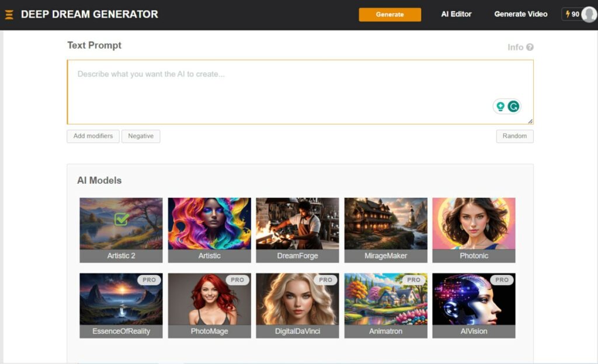Image resolution: width=598 pixels, height=364 pixels.
Task: Open the user profile avatar
Action: click(589, 15)
